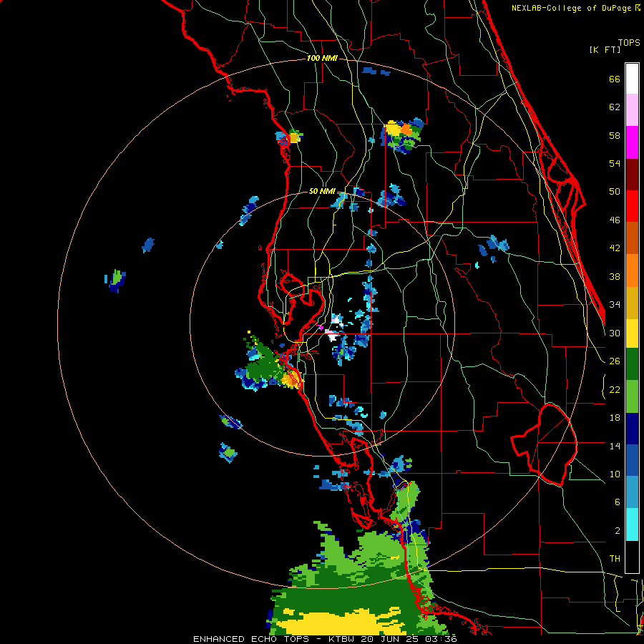This screenshot has height=644, width=644.
Task: Click the 18 legend value
Action: (615, 418)
